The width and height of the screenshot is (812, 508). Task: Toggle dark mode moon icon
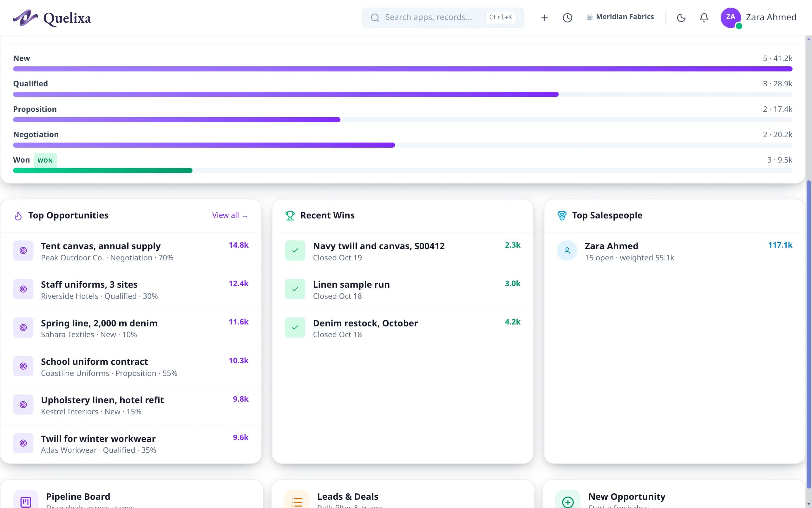(681, 17)
